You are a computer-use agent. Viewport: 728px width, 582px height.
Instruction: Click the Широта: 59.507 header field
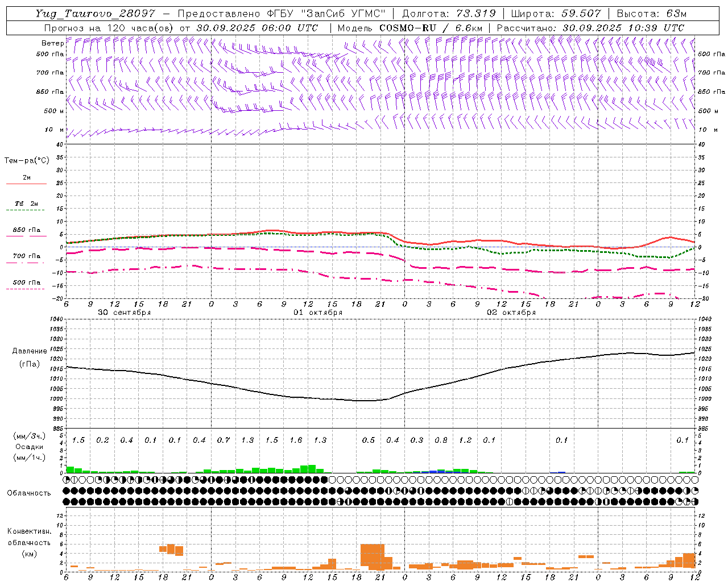(556, 14)
